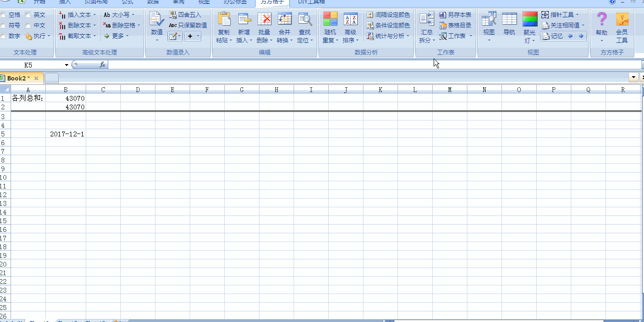Switch to the 方方格子 ribbon tab
This screenshot has height=322, width=644.
point(273,2)
